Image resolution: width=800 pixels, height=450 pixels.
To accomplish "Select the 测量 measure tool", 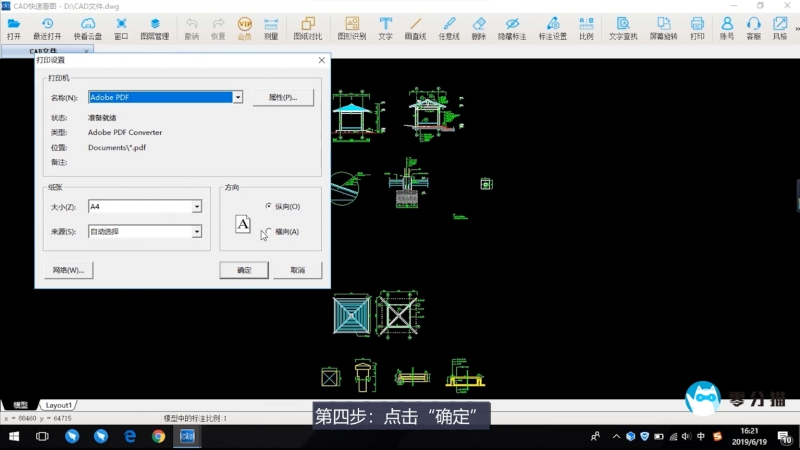I will point(271,27).
